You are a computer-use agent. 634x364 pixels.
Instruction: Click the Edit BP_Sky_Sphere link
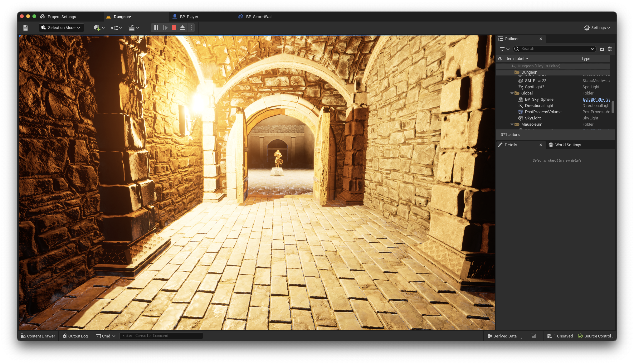click(597, 99)
